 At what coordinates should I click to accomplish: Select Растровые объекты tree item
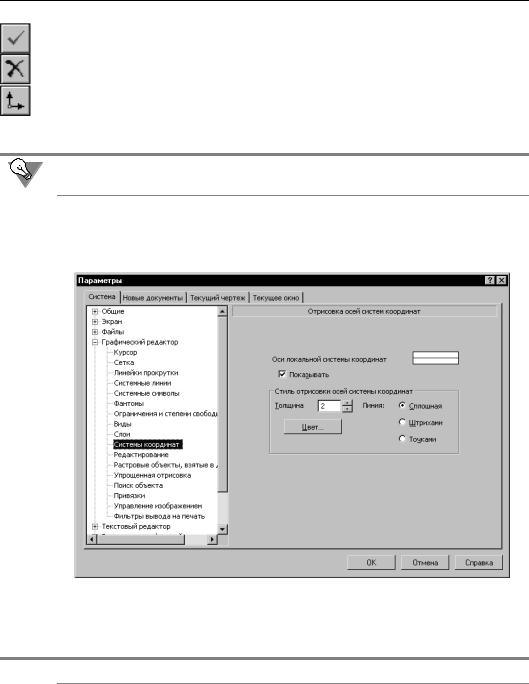(165, 465)
